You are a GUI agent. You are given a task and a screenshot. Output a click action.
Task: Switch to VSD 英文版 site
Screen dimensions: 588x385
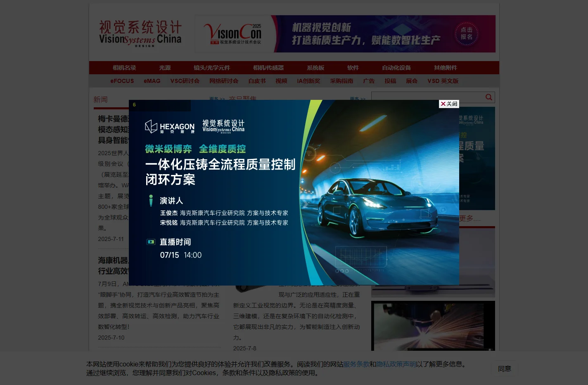(443, 81)
